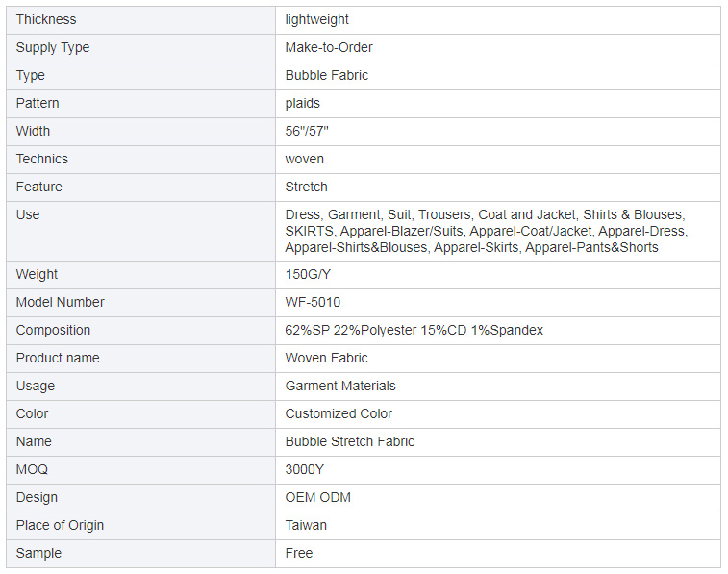Click the Taiwan origin value

[x=306, y=525]
